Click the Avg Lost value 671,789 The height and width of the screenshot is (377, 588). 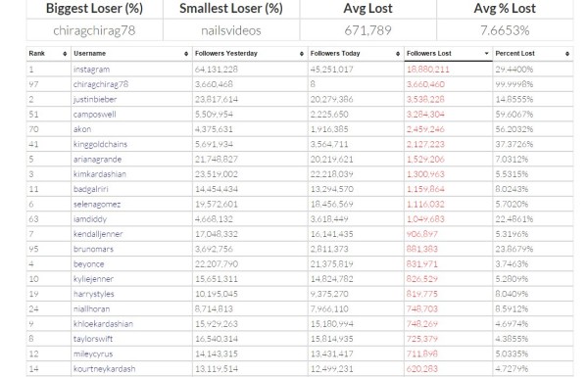point(367,30)
